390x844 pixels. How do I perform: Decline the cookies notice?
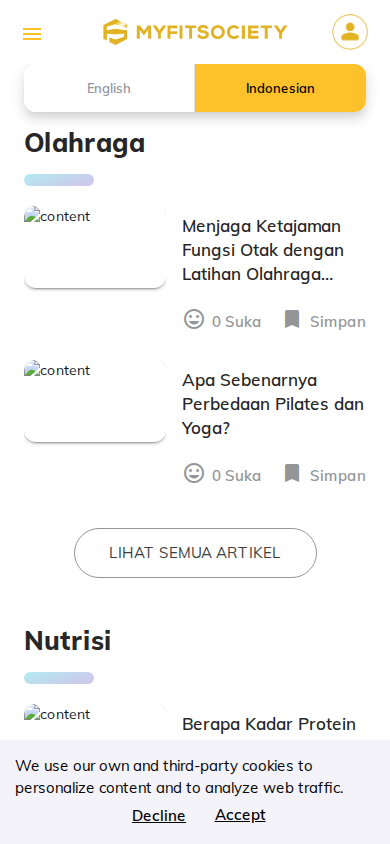[159, 816]
